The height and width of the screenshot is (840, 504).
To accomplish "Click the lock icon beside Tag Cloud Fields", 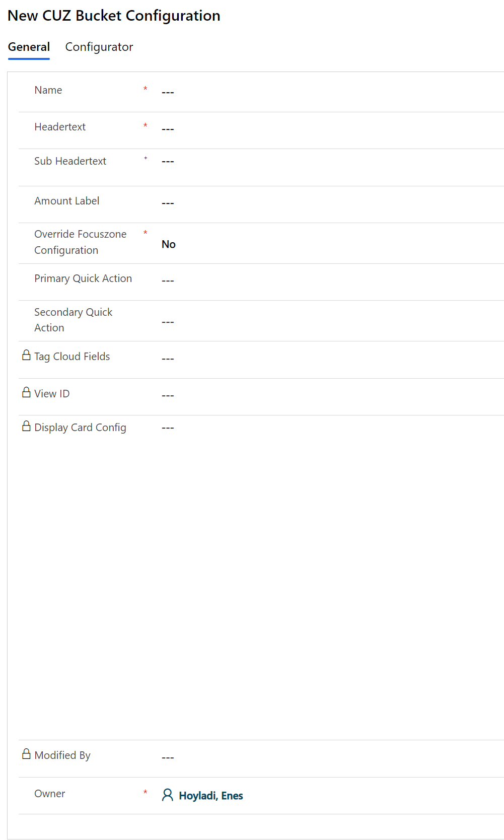I will [x=26, y=356].
